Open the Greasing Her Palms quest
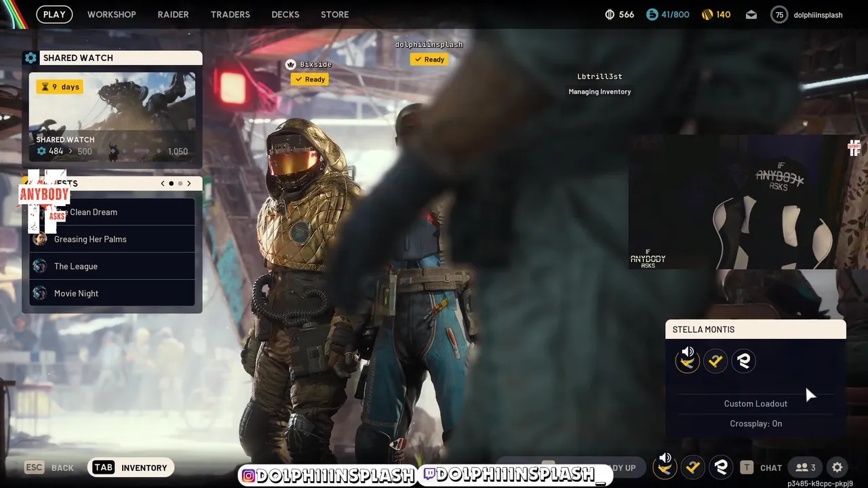 [x=112, y=239]
